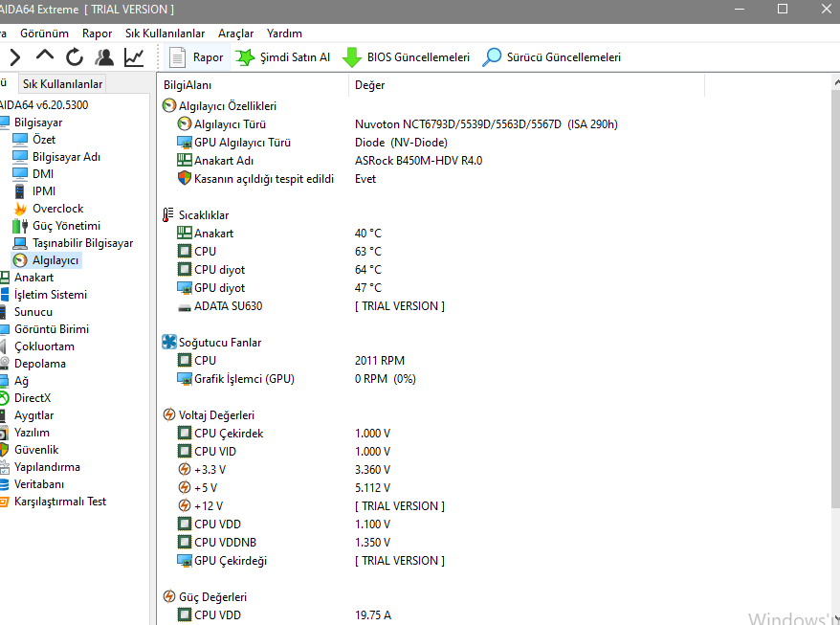
Task: Select Aygıtlar in the tree
Action: tap(33, 415)
